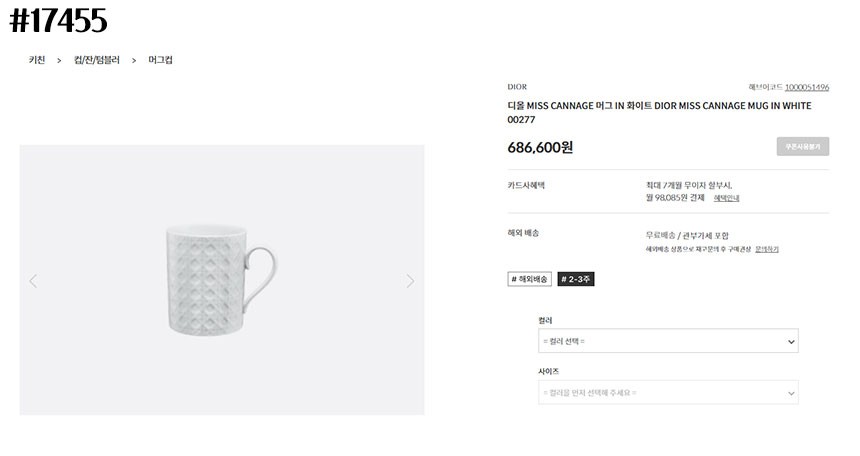860x456 pixels.
Task: Open the 사이즈 size dropdown
Action: tap(668, 393)
